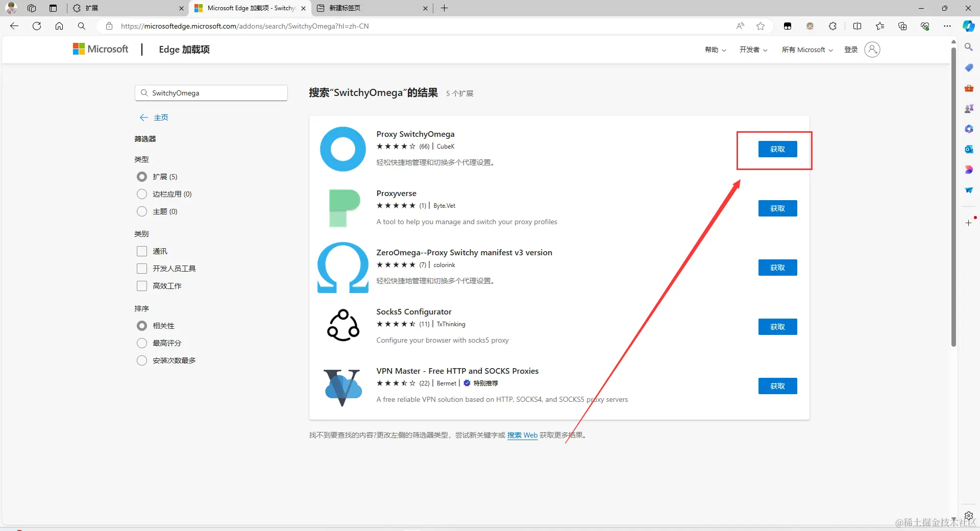Get the ZeroOmega extension
This screenshot has height=531, width=980.
[x=777, y=268]
